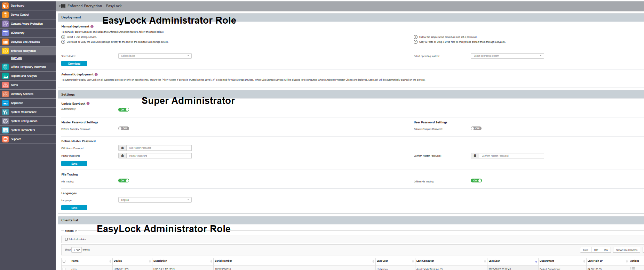Sort clients list by Last User

point(395,261)
